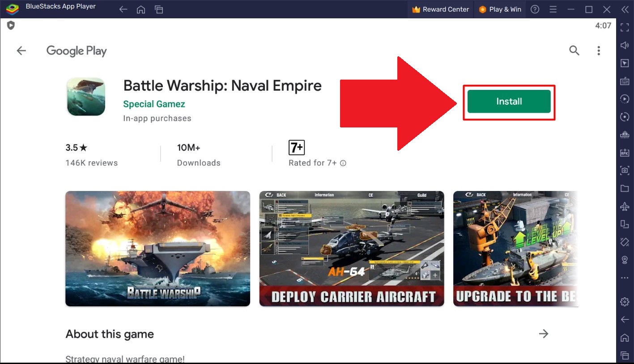Collapse the BlueStacks sidebar with the double chevron
Image resolution: width=634 pixels, height=364 pixels.
point(625,9)
